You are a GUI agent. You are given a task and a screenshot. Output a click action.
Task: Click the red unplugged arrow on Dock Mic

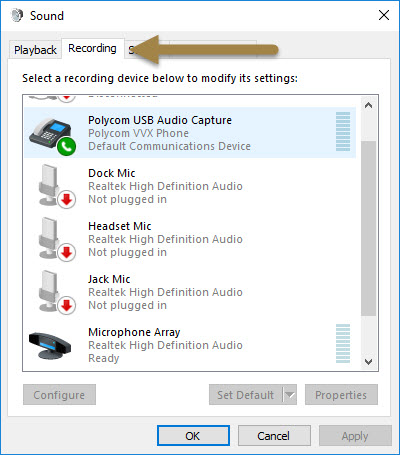[x=67, y=200]
